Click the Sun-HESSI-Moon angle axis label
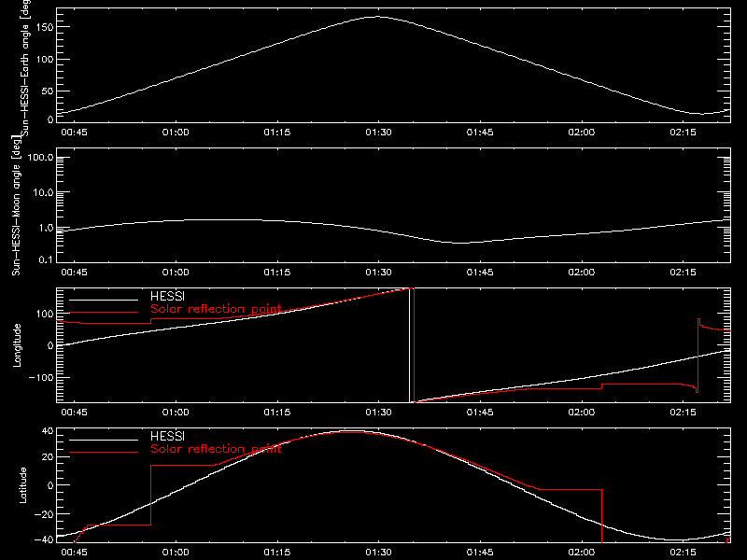The image size is (747, 560). pyautogui.click(x=17, y=205)
